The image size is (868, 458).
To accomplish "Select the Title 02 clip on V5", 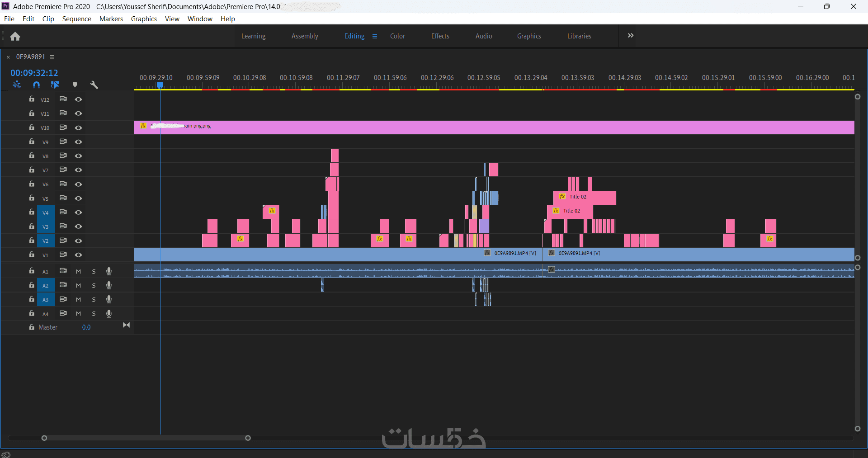I will pos(585,198).
